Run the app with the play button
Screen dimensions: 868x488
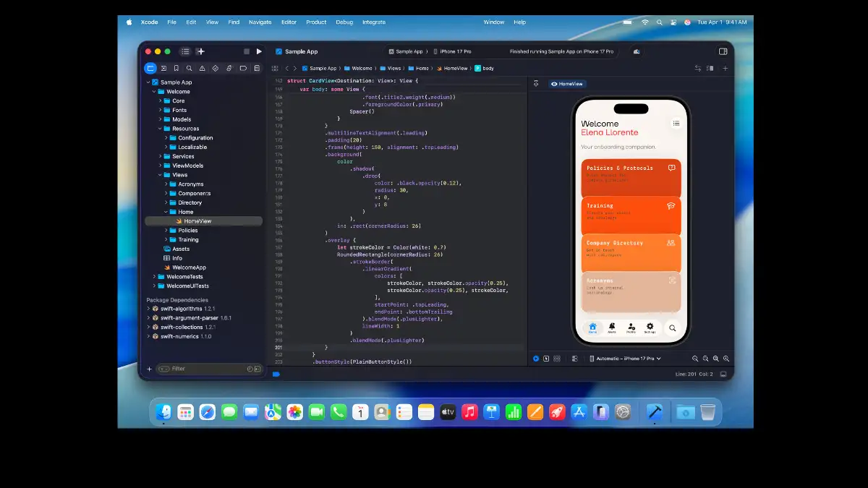pyautogui.click(x=259, y=51)
